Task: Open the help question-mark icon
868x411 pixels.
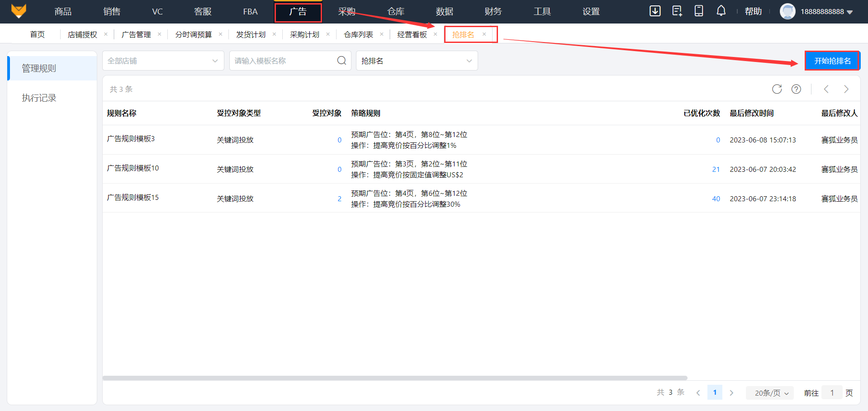Action: point(796,89)
